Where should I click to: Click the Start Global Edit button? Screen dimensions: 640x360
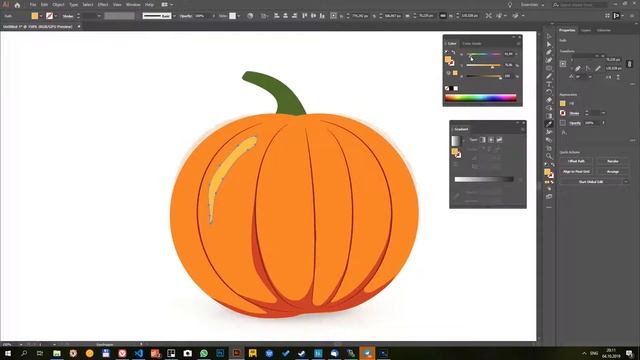591,182
